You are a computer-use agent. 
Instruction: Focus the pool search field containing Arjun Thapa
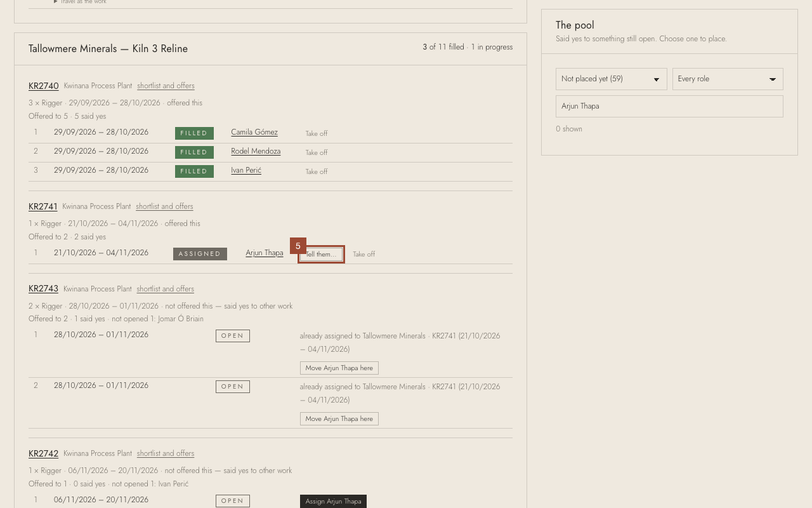(669, 106)
